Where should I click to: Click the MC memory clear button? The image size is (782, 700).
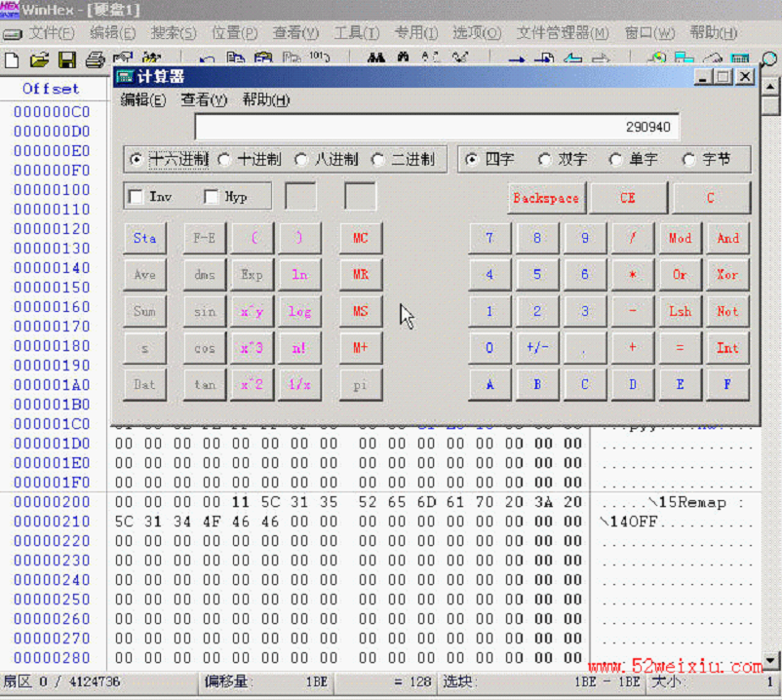click(x=361, y=238)
